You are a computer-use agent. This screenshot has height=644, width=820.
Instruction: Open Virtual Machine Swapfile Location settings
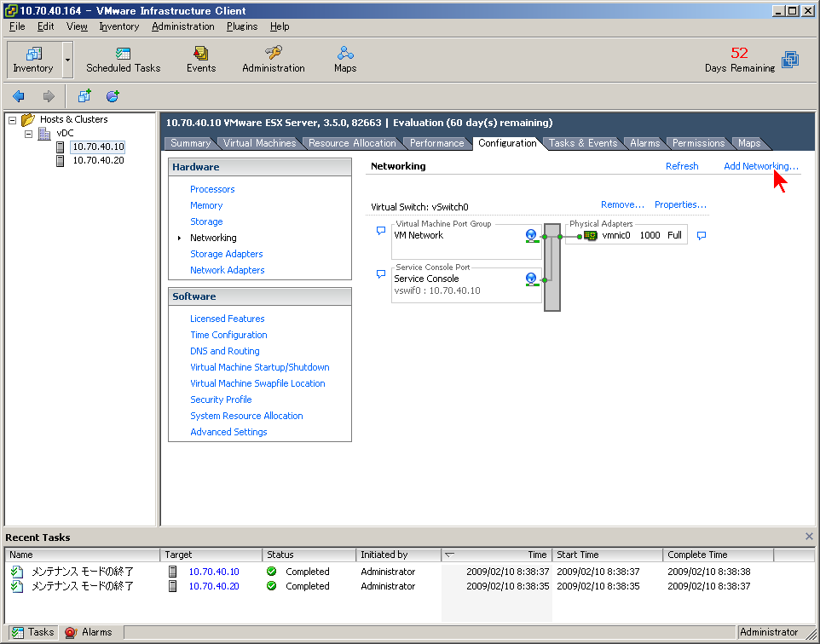pyautogui.click(x=257, y=383)
